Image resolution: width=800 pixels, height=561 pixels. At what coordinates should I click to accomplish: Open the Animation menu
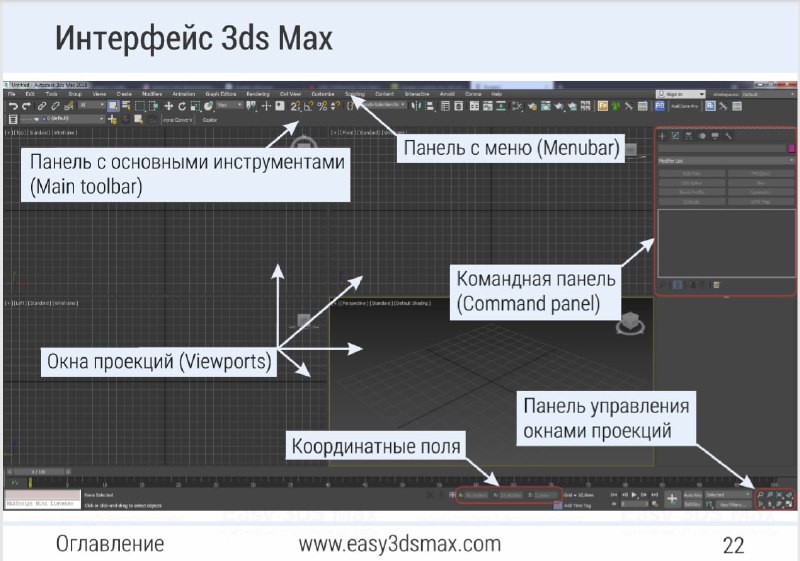coord(184,94)
